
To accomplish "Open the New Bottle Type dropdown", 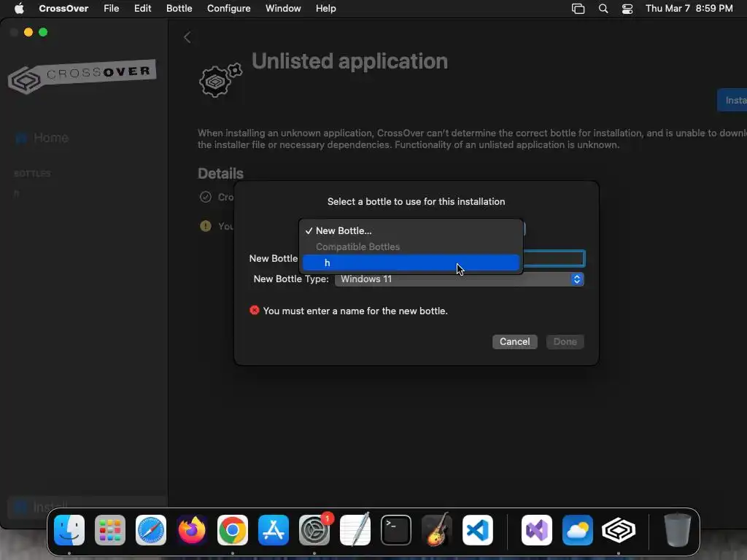I will click(x=460, y=279).
